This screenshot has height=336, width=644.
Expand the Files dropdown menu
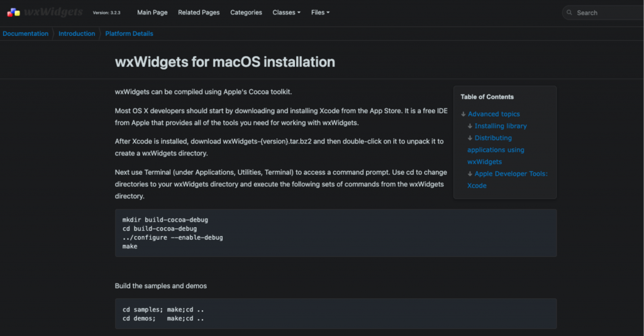(x=320, y=13)
